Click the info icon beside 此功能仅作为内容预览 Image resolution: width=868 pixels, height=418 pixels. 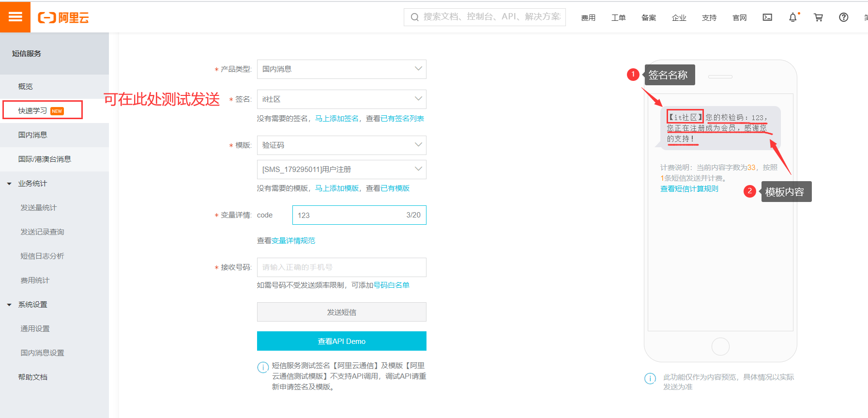coord(650,379)
